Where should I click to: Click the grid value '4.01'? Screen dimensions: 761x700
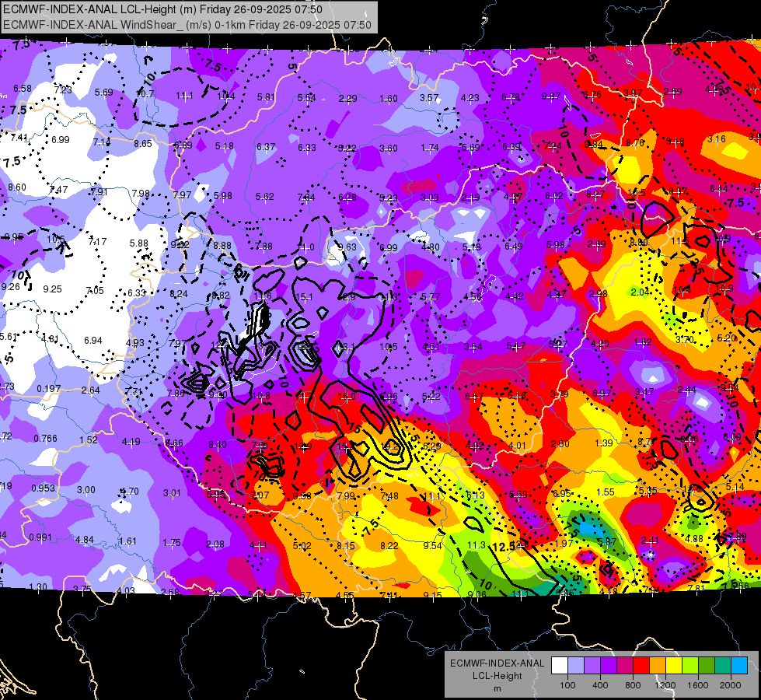(517, 445)
